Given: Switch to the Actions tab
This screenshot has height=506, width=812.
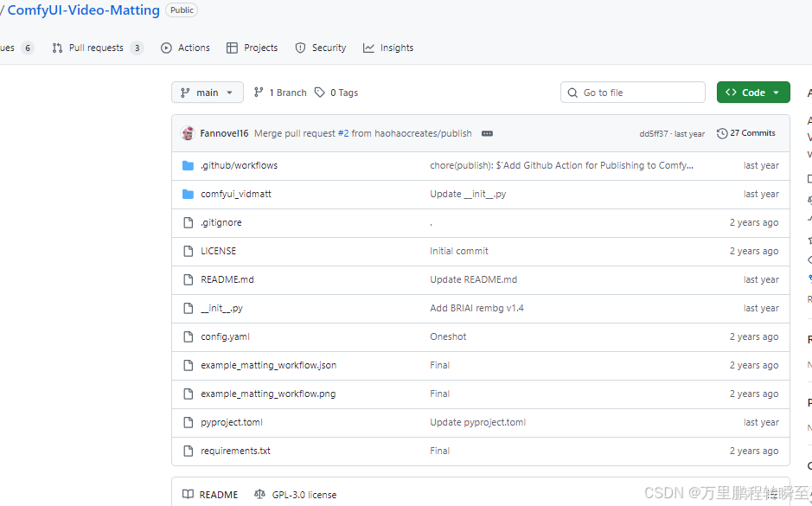Looking at the screenshot, I should coord(185,48).
